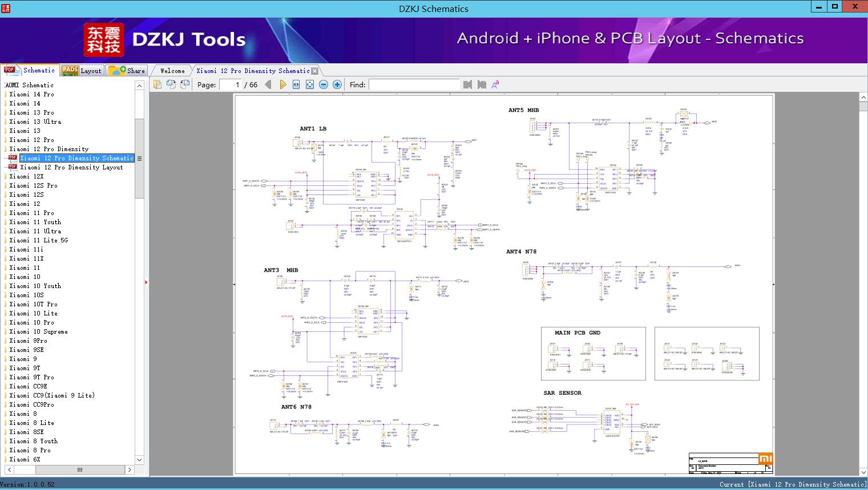Zoom out with the minus icon
This screenshot has width=868, height=490.
(x=324, y=84)
